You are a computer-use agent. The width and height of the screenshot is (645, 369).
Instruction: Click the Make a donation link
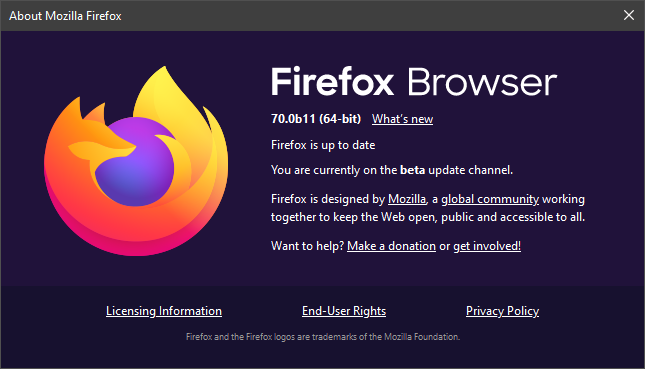coord(391,246)
